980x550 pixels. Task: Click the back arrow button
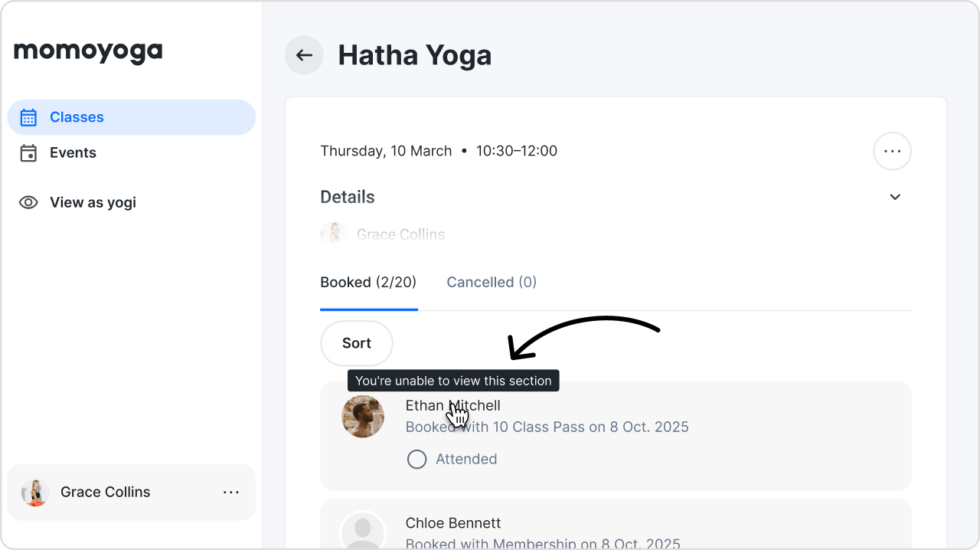pyautogui.click(x=304, y=55)
